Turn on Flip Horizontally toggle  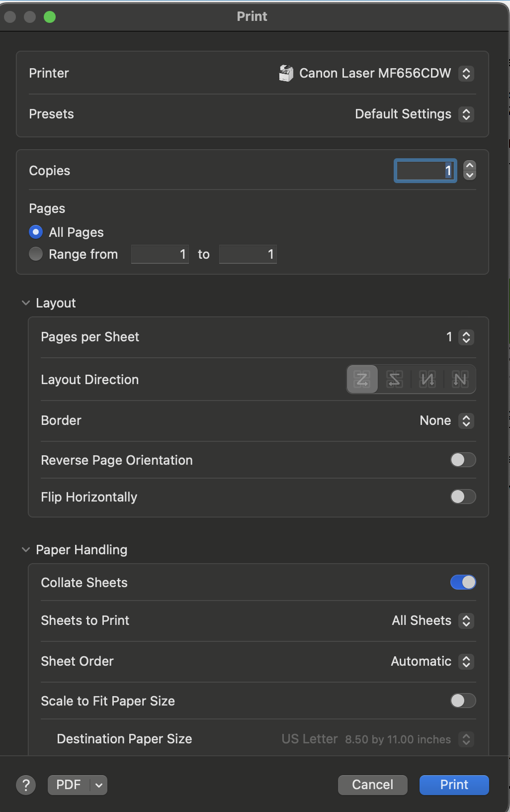pyautogui.click(x=463, y=497)
